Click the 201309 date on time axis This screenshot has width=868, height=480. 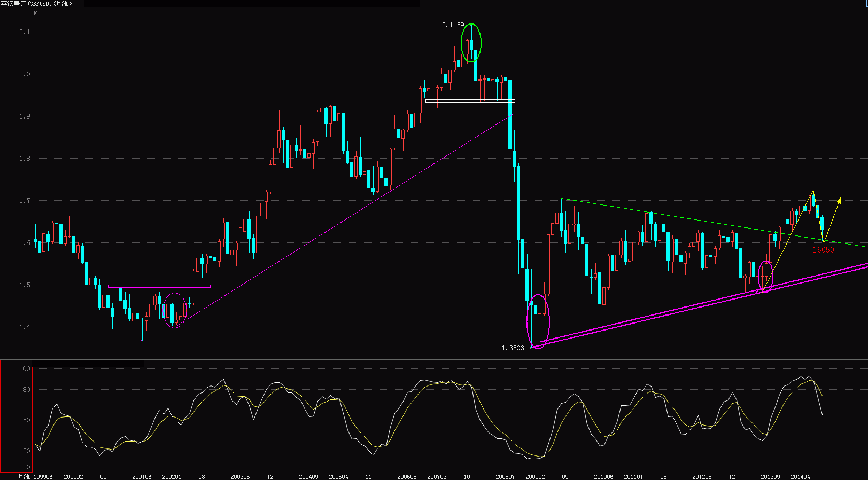point(770,477)
